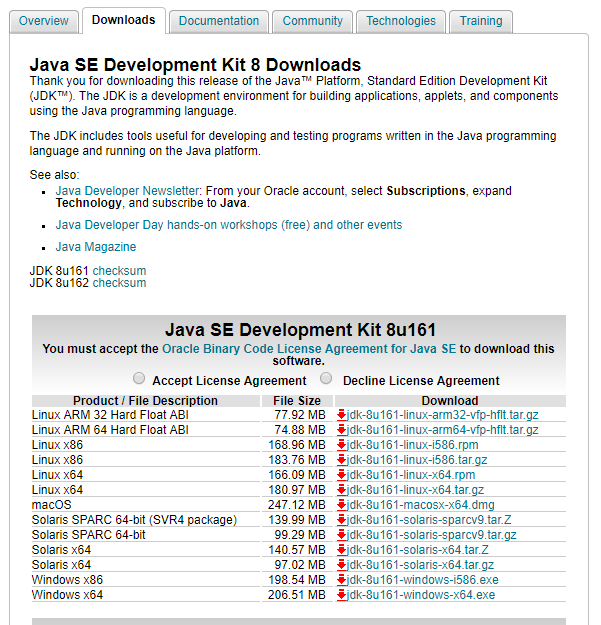Open Oracle Binary Code License Agreement link
This screenshot has height=625, width=601.
309,349
